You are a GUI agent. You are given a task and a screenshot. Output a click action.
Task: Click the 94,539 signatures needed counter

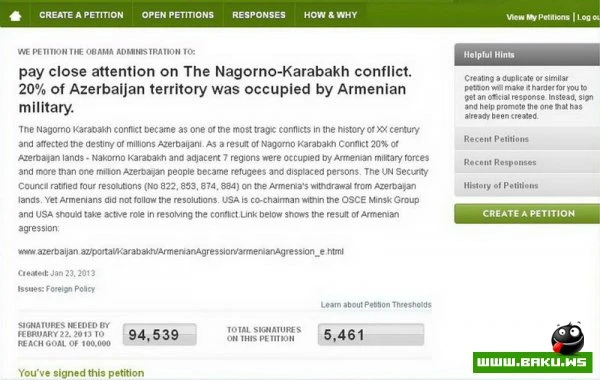(x=160, y=335)
